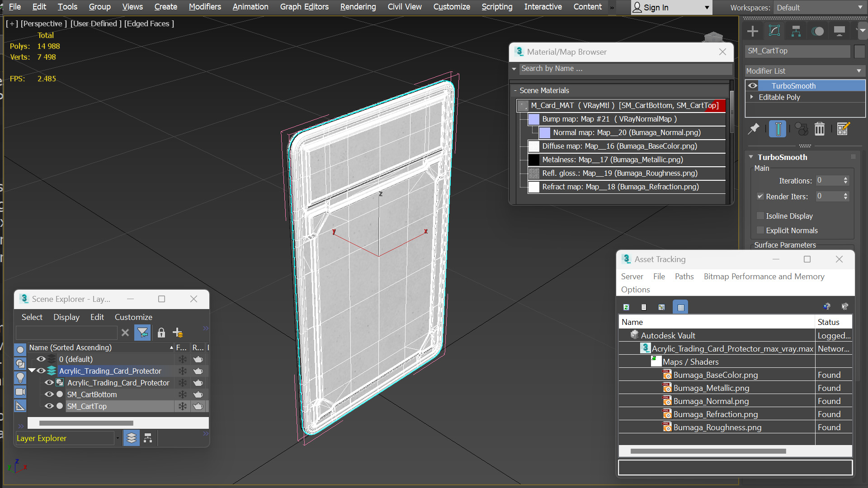Click the Make Unique icon
The image size is (868, 488).
click(x=802, y=129)
